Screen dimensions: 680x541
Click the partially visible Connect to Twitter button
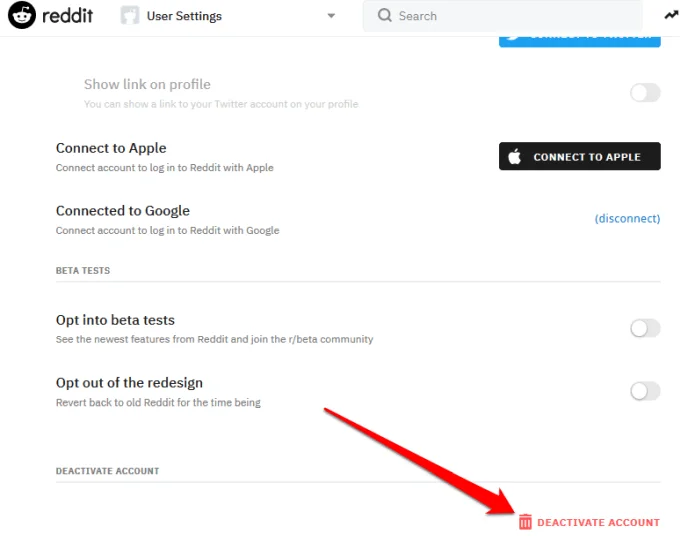[x=579, y=40]
